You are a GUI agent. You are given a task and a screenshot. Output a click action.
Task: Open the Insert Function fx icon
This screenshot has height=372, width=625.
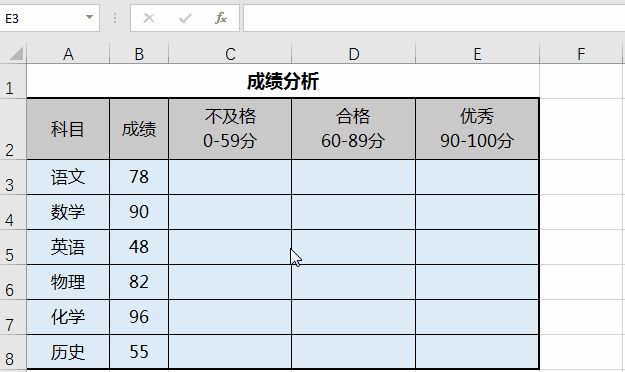coord(221,18)
